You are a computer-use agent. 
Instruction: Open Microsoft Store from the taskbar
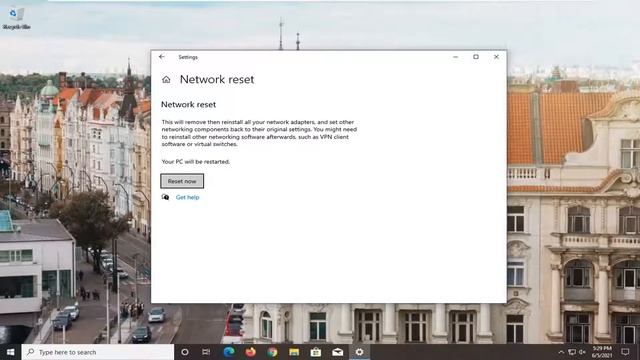click(x=316, y=352)
